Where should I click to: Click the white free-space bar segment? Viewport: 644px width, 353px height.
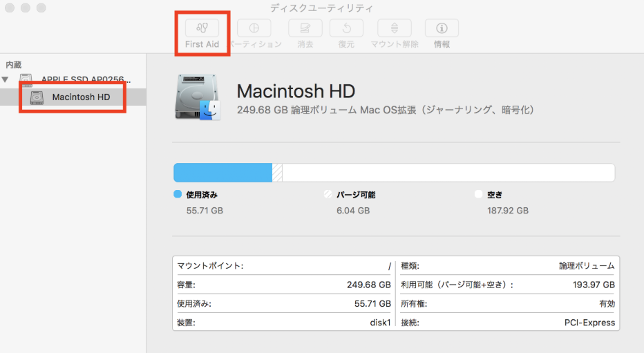(448, 173)
